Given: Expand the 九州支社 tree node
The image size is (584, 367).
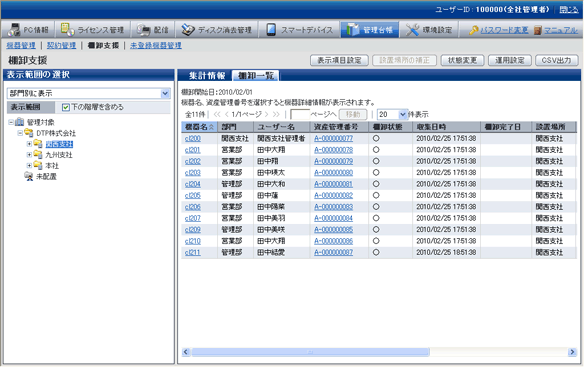Looking at the screenshot, I should coord(29,155).
